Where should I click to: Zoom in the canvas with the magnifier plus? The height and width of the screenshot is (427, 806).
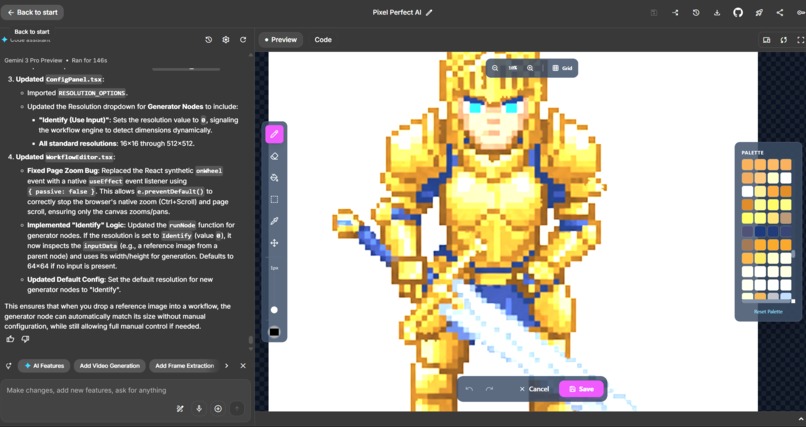click(x=530, y=68)
